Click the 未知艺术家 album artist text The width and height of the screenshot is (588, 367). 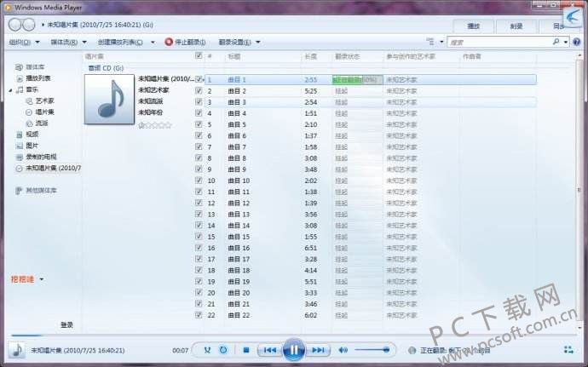153,90
